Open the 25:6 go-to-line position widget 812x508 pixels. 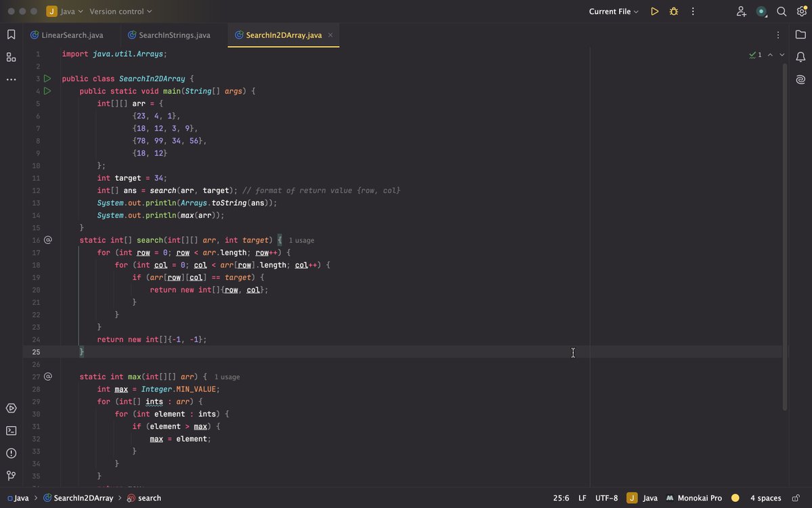[x=561, y=498]
